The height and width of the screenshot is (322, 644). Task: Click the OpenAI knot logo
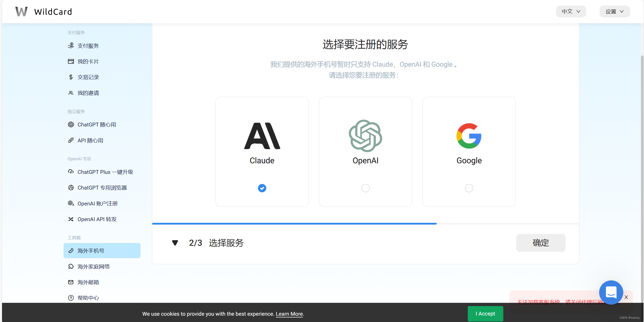coord(365,136)
